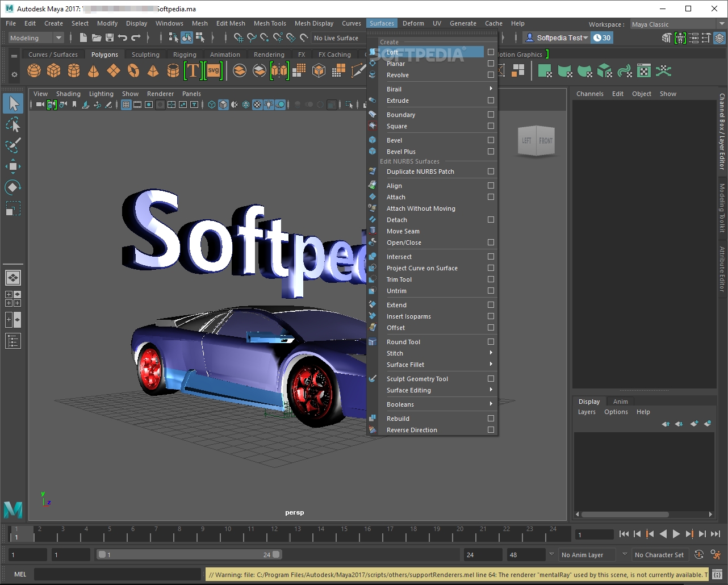Open the Maya Classic workspace dropdown
The width and height of the screenshot is (728, 585).
[678, 24]
